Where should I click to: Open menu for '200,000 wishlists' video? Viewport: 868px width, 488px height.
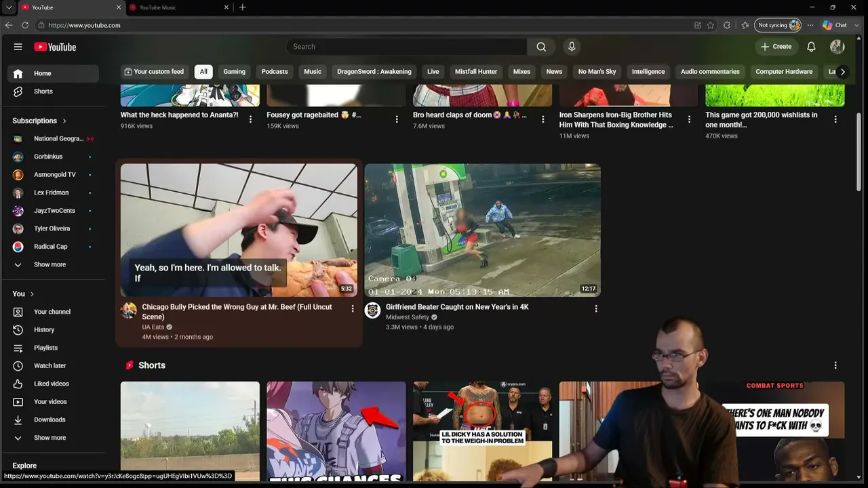835,119
